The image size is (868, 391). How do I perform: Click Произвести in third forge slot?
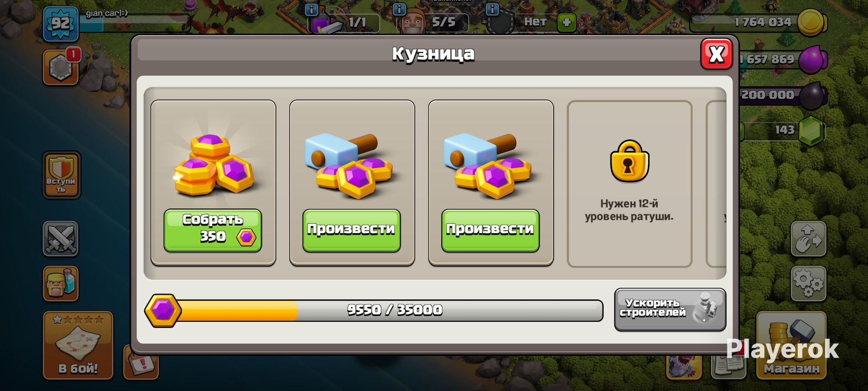[490, 230]
